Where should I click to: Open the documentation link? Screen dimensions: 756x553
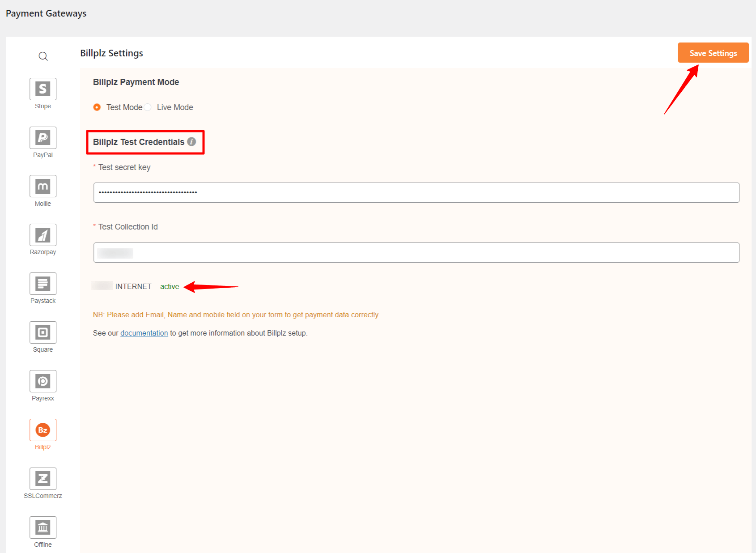tap(144, 333)
